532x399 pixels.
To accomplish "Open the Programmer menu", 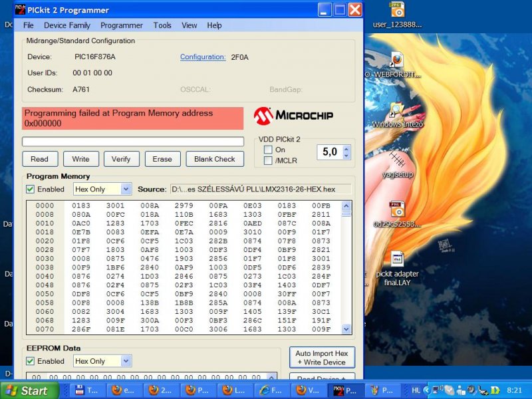I will tap(122, 25).
